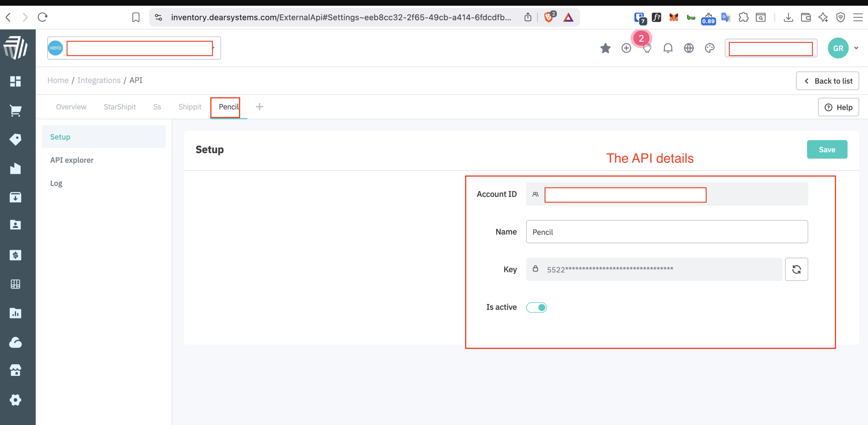This screenshot has height=425, width=868.
Task: Open the Dashboard icon in sidebar
Action: (16, 81)
